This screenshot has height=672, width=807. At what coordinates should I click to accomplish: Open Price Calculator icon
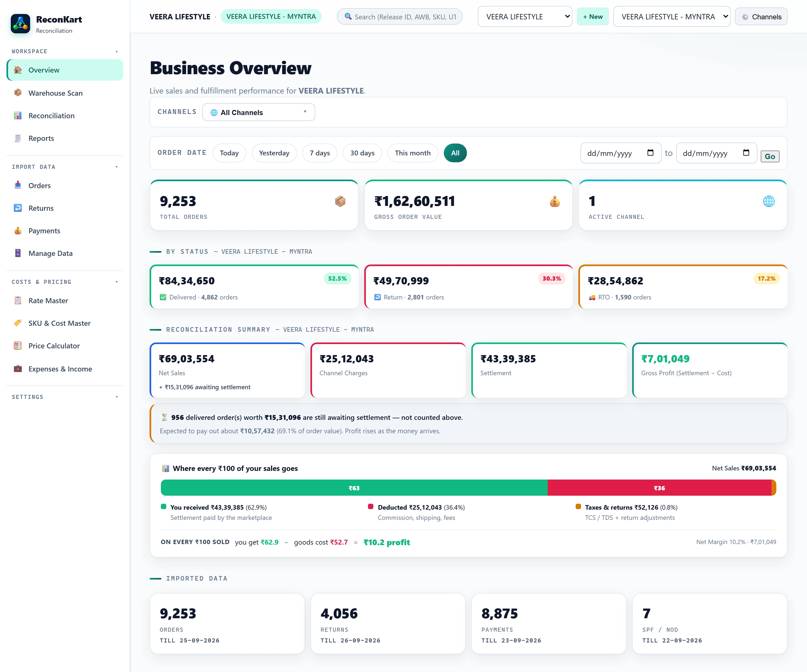click(x=18, y=346)
